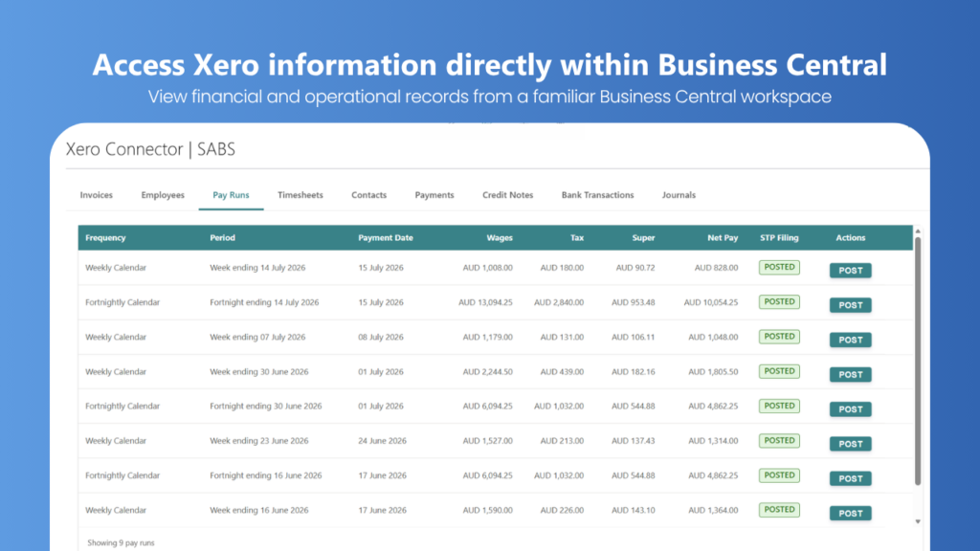Open the Invoices tab
This screenshot has width=980, height=551.
(97, 195)
